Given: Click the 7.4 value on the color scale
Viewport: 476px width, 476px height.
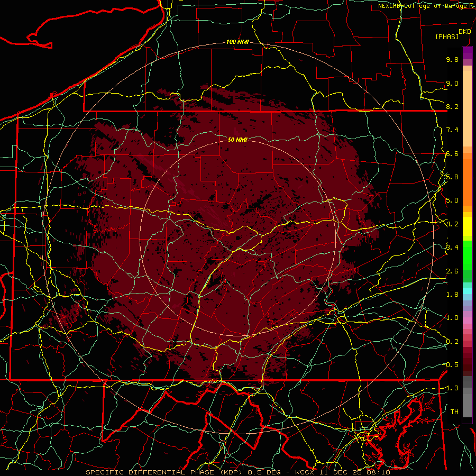Looking at the screenshot, I should (452, 130).
